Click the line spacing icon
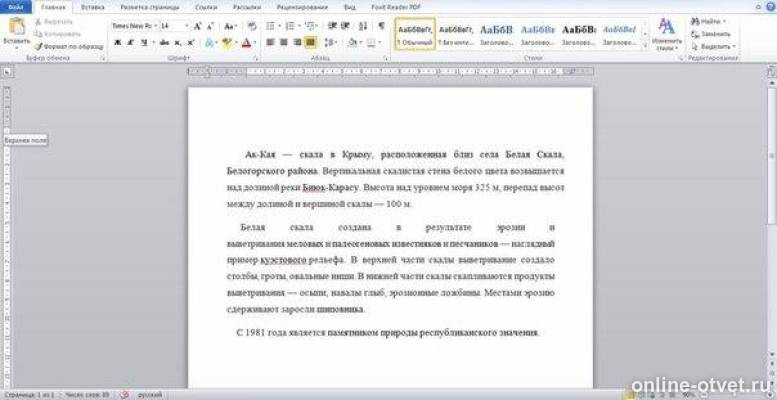The width and height of the screenshot is (777, 400). tap(329, 43)
